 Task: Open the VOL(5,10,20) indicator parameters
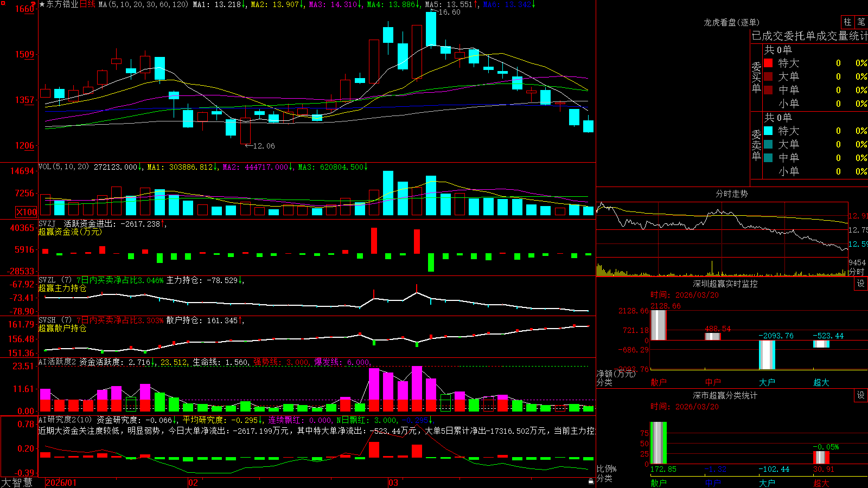63,167
